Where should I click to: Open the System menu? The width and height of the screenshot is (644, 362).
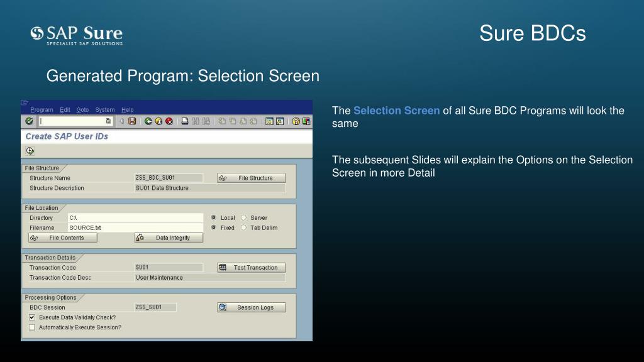point(105,110)
